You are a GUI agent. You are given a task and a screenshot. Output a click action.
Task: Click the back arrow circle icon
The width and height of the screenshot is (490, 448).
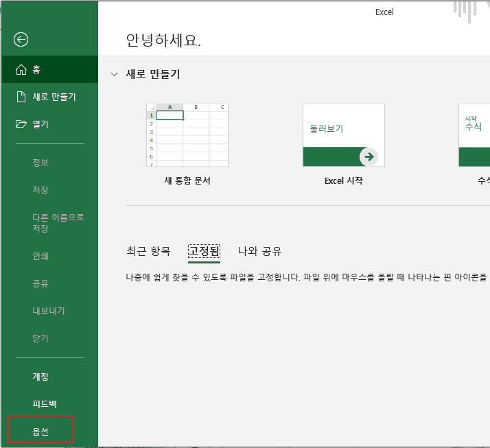(21, 40)
